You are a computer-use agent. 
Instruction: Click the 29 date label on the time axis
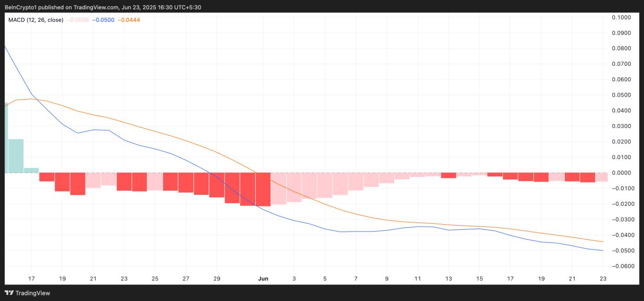pyautogui.click(x=217, y=278)
